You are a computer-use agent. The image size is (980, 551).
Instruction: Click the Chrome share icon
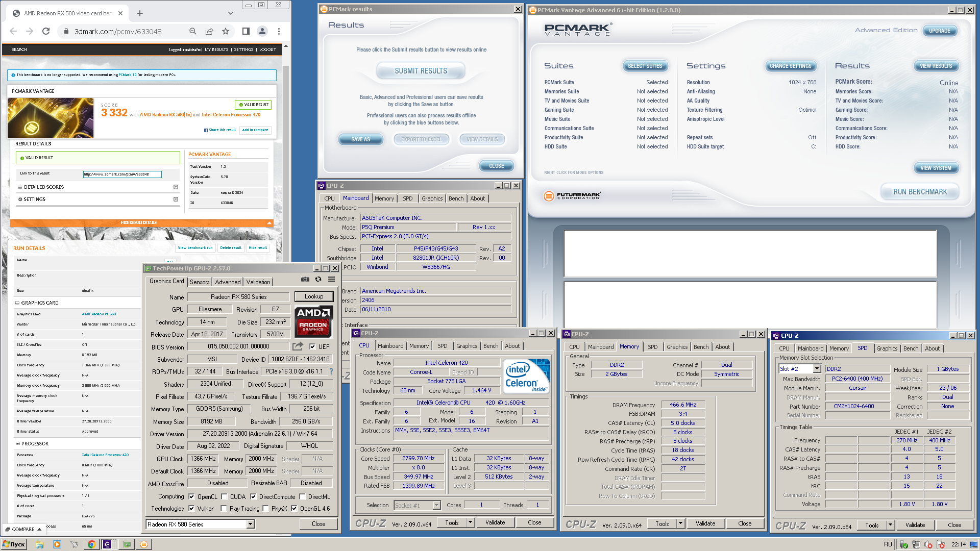point(209,31)
